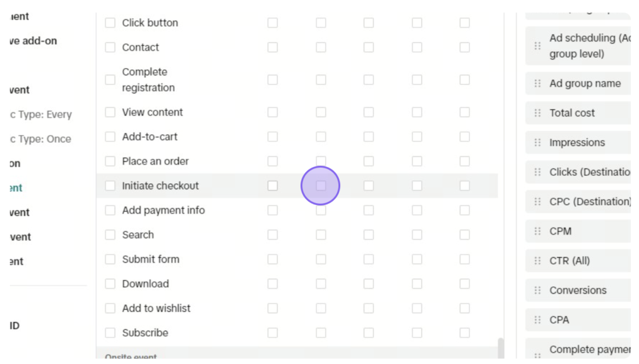
Task: Select Type: Every item in sidebar
Action: point(41,115)
